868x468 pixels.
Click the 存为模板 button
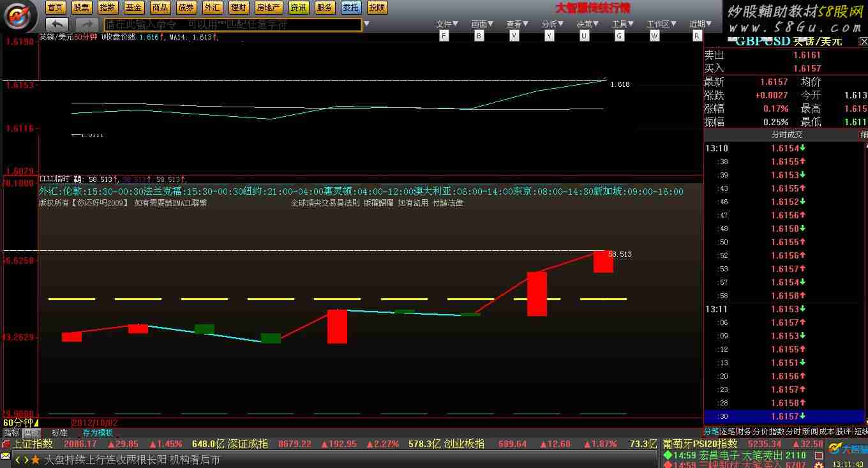point(98,432)
